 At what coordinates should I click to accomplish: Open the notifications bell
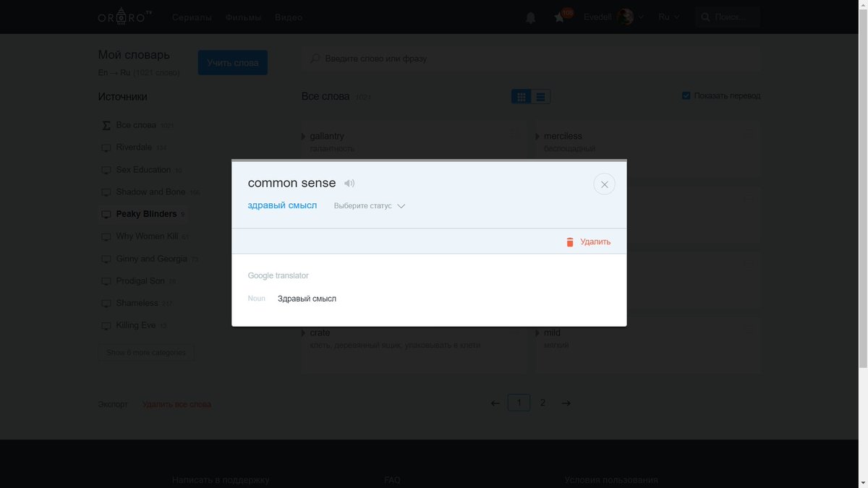pos(531,17)
